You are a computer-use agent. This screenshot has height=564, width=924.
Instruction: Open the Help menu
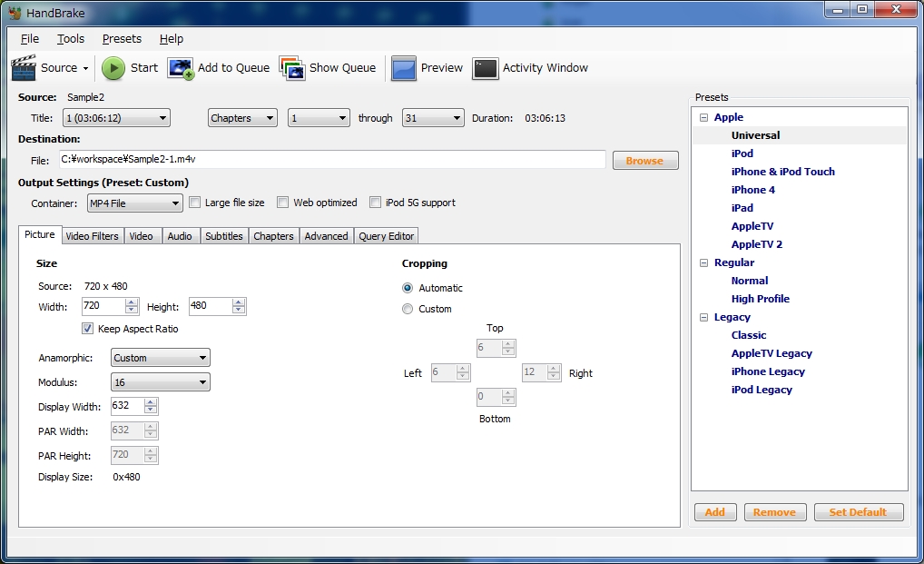point(172,38)
